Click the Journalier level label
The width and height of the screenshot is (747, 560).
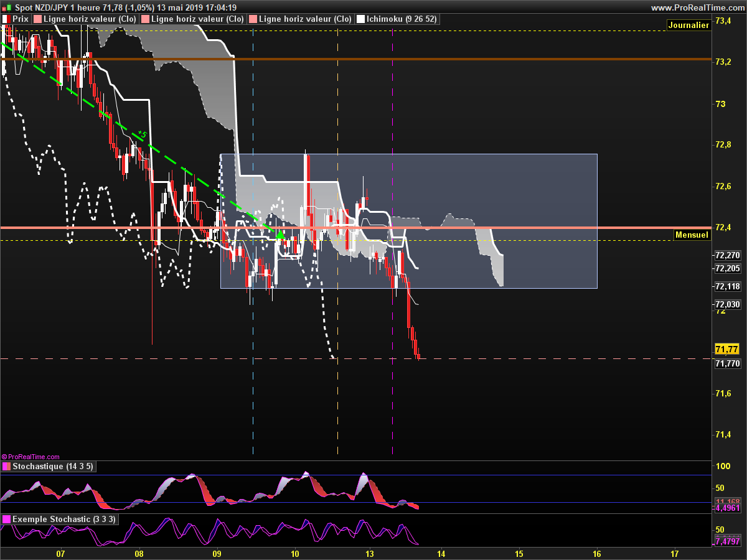coord(688,26)
